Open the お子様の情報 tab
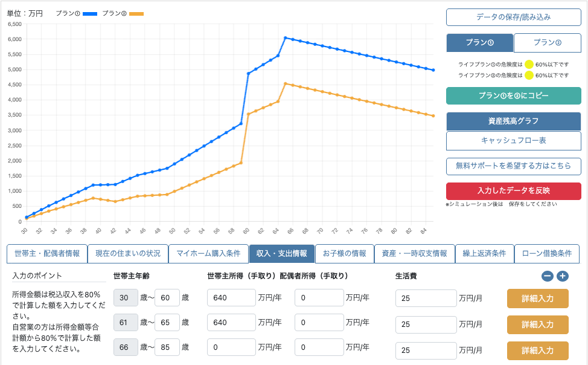The height and width of the screenshot is (365, 588). (344, 253)
